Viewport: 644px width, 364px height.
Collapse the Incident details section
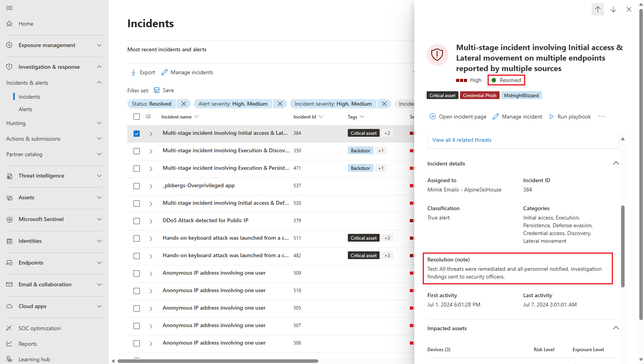pos(616,163)
